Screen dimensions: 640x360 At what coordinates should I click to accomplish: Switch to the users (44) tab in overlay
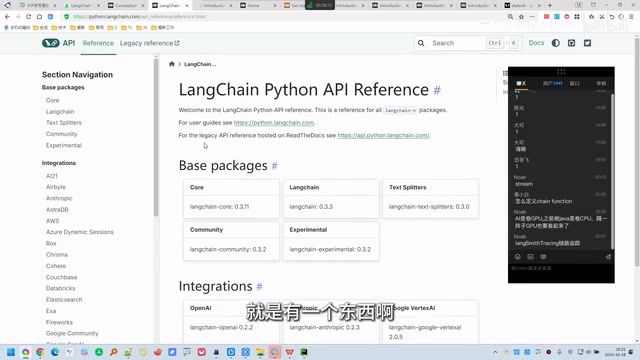point(552,83)
